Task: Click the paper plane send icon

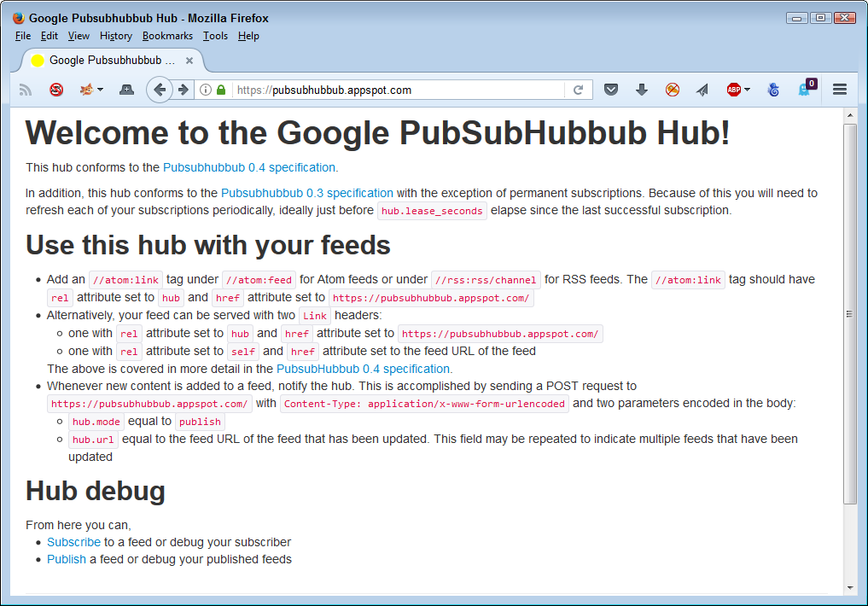Action: pyautogui.click(x=702, y=90)
